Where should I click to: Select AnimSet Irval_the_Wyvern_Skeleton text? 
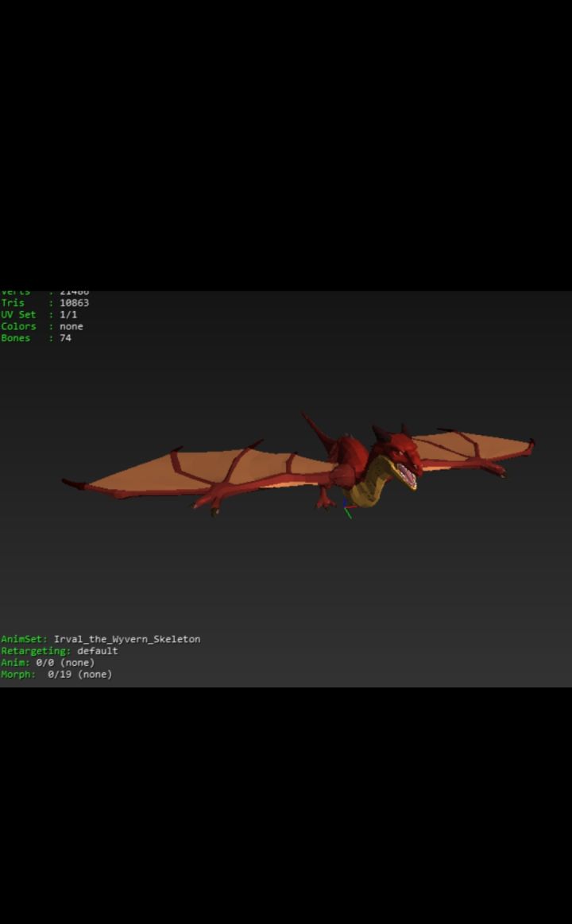pos(101,639)
